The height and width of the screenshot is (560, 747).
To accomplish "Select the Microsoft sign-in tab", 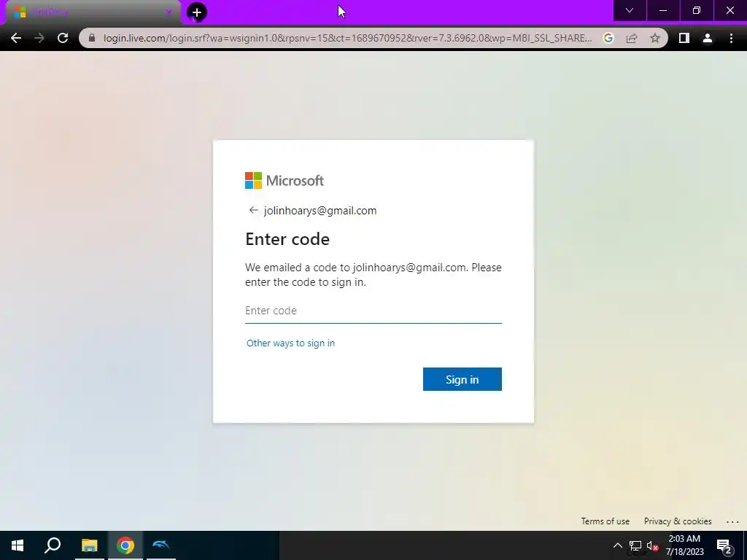I will tap(93, 12).
